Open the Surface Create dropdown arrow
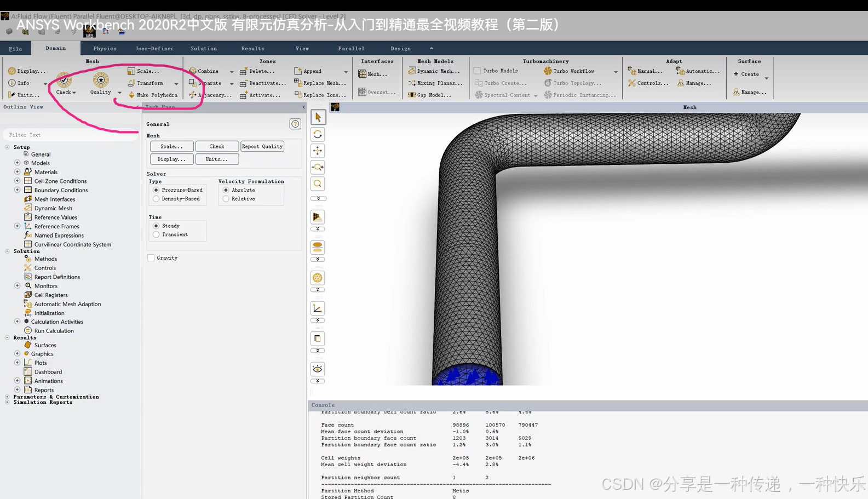The image size is (868, 499). click(x=766, y=78)
